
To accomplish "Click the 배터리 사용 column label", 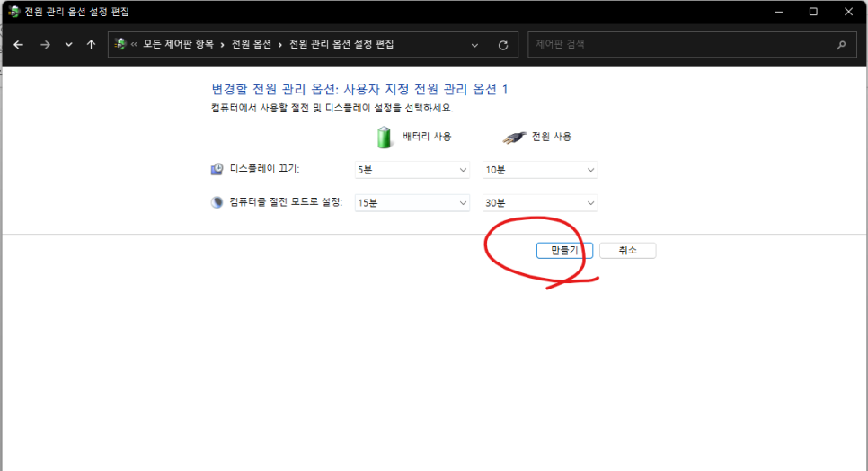I will click(x=427, y=136).
